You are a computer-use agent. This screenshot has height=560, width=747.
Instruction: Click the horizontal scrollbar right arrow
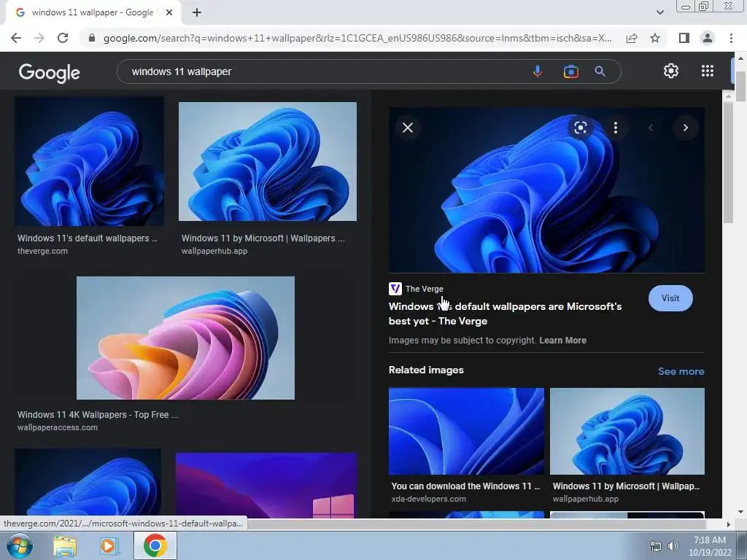coord(728,524)
